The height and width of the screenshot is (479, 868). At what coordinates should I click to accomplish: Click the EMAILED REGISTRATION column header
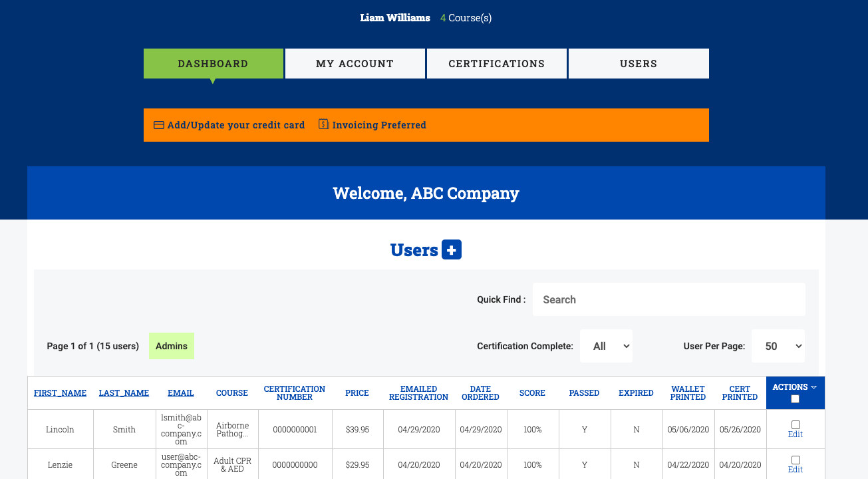(419, 393)
